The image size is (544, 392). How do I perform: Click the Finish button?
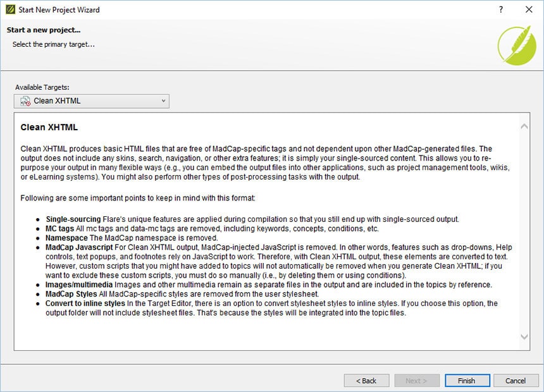467,381
